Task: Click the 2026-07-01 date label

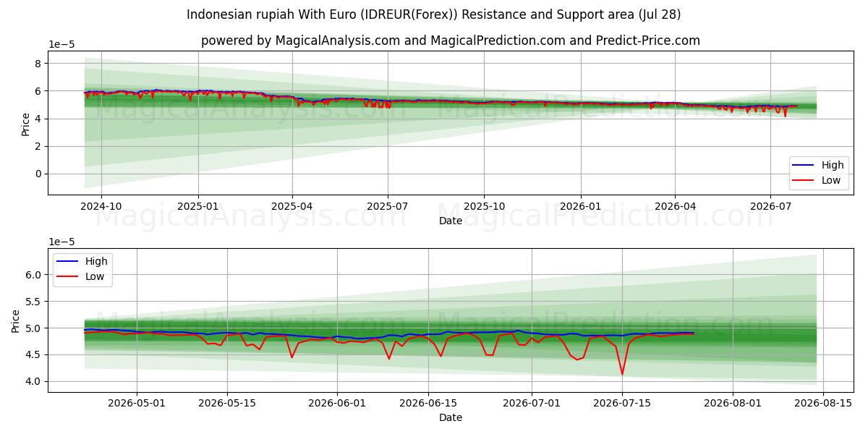Action: tap(531, 404)
